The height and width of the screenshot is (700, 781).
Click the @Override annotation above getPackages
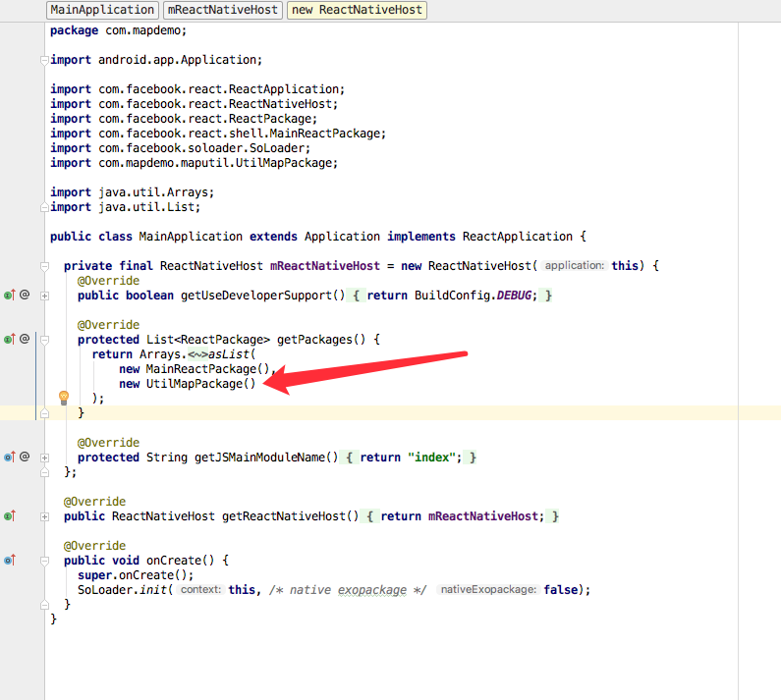pos(108,325)
